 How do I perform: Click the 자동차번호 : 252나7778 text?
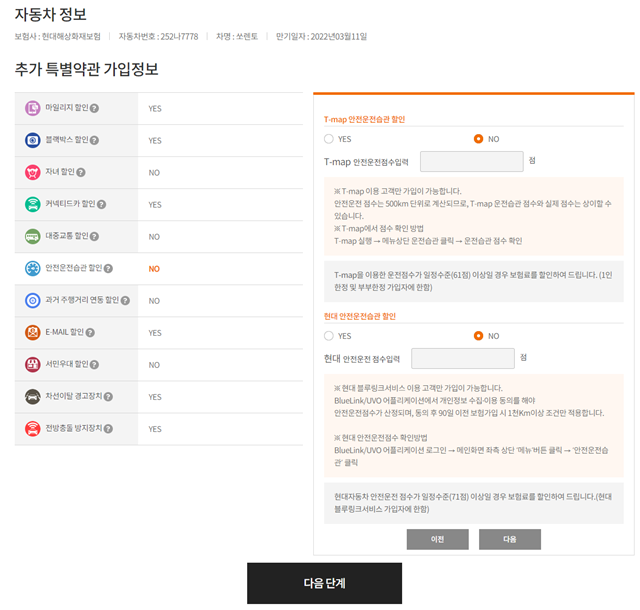158,37
